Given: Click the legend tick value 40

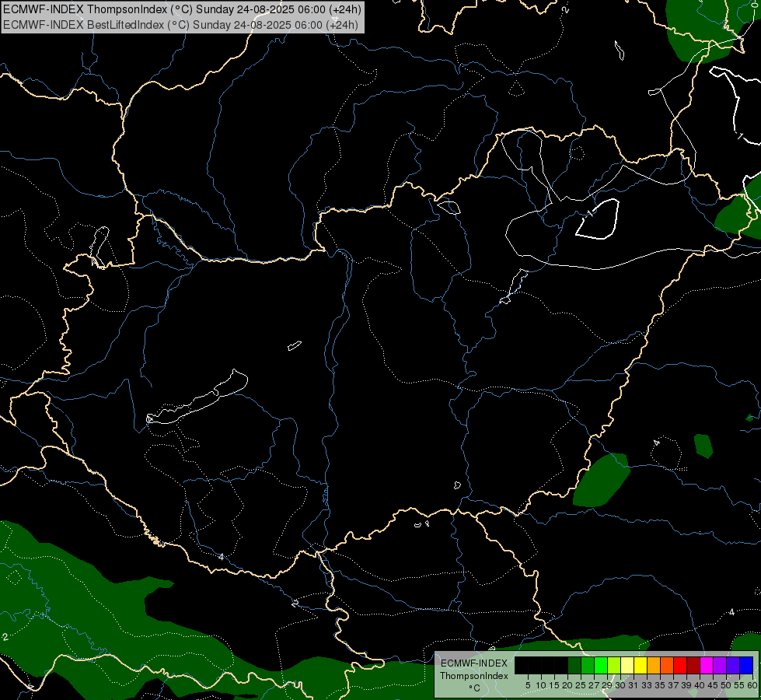Looking at the screenshot, I should pos(700,685).
